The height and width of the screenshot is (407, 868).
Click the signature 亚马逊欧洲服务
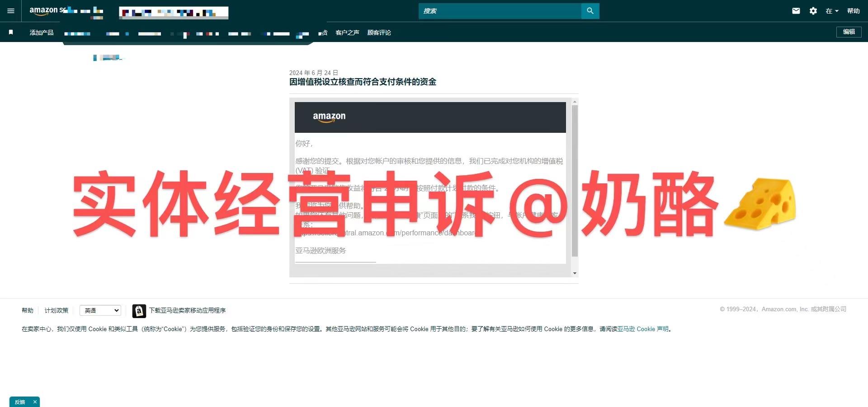click(321, 250)
